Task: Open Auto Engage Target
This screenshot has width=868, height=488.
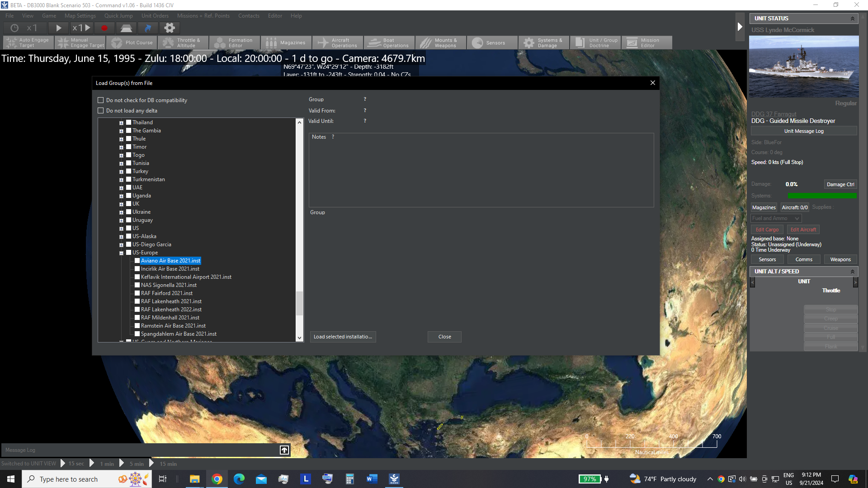Action: click(28, 42)
